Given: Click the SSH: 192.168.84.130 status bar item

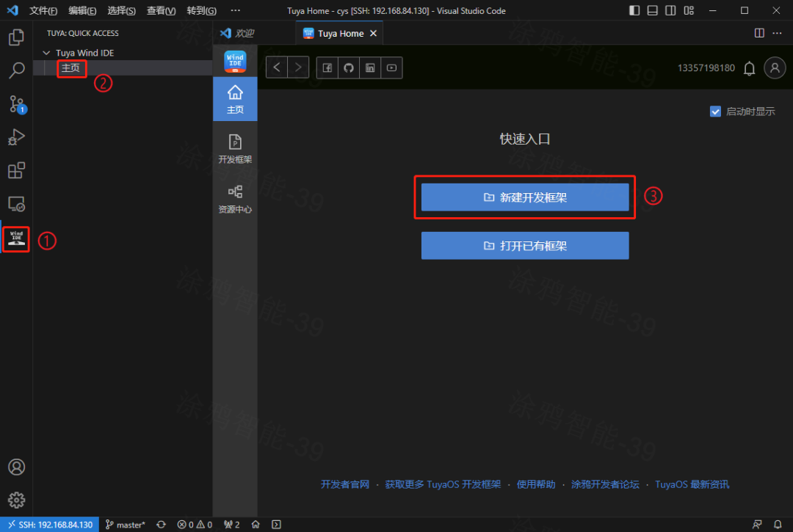Looking at the screenshot, I should 50,524.
